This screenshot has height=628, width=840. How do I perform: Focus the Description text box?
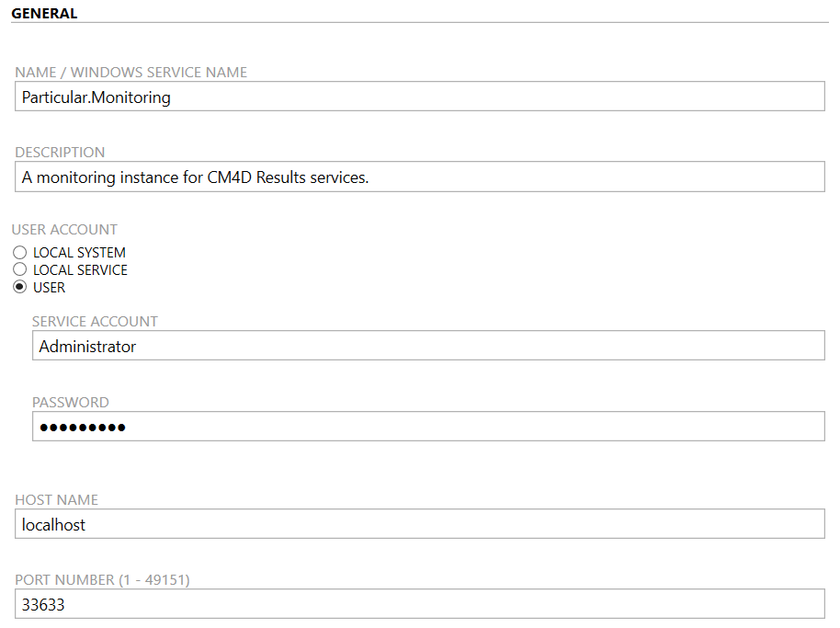point(420,177)
